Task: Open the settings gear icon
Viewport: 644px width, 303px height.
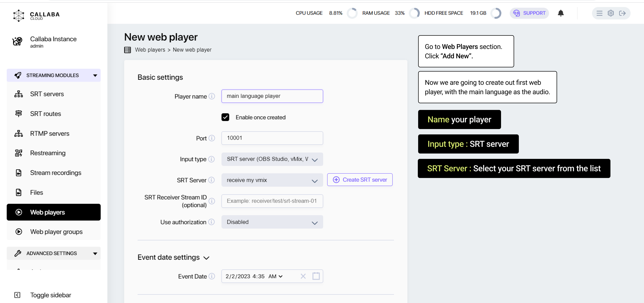Action: [610, 13]
